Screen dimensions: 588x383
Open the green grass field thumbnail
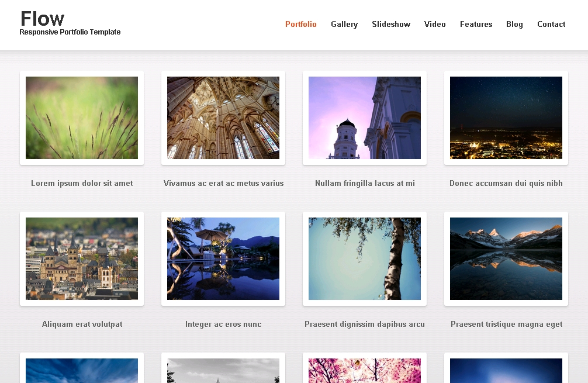(x=82, y=118)
